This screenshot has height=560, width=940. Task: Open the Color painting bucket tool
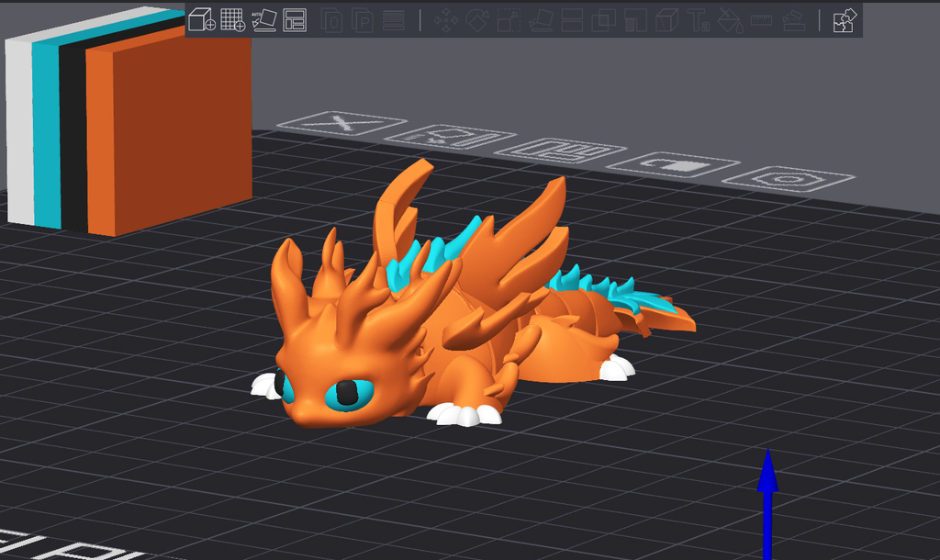coord(729,20)
